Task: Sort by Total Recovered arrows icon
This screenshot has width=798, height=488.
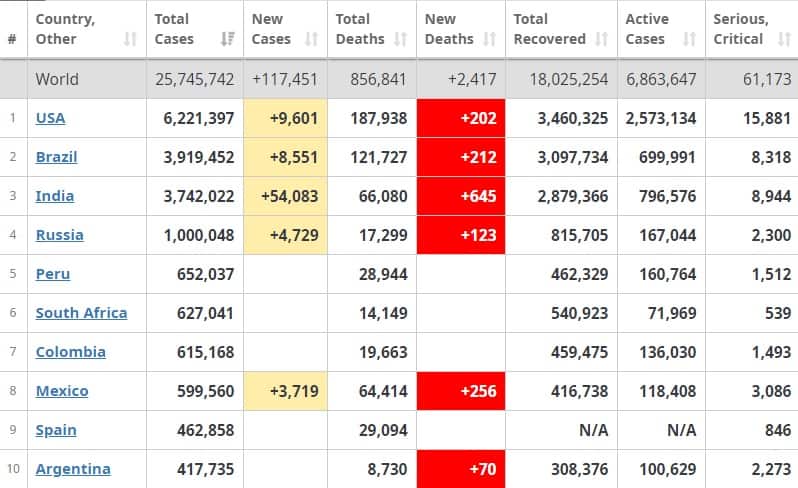Action: [x=602, y=39]
